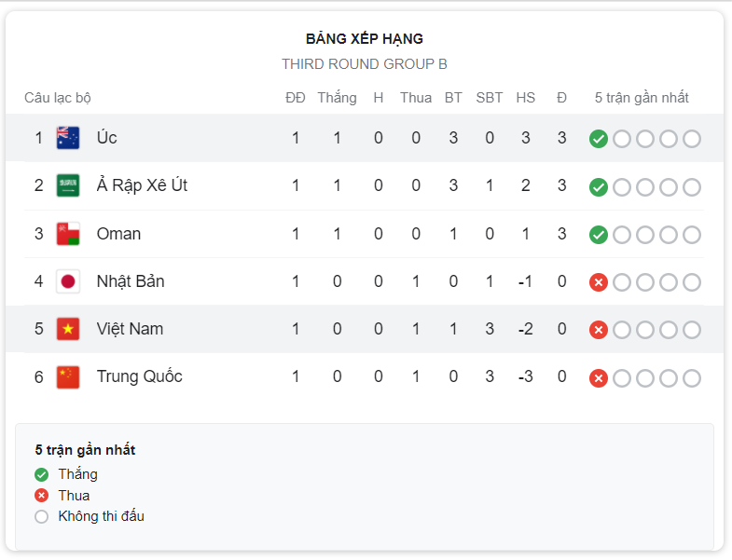Click the Thắng column header
The height and width of the screenshot is (560, 732).
click(337, 98)
